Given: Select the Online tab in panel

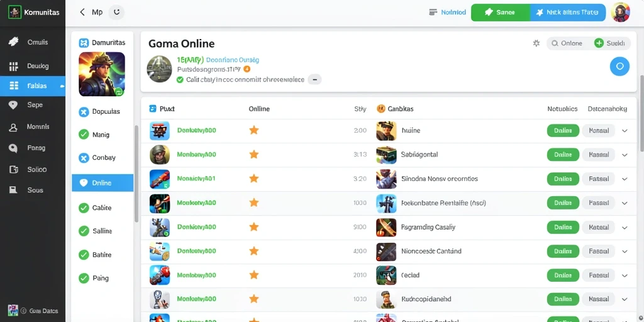Looking at the screenshot, I should pyautogui.click(x=103, y=183).
